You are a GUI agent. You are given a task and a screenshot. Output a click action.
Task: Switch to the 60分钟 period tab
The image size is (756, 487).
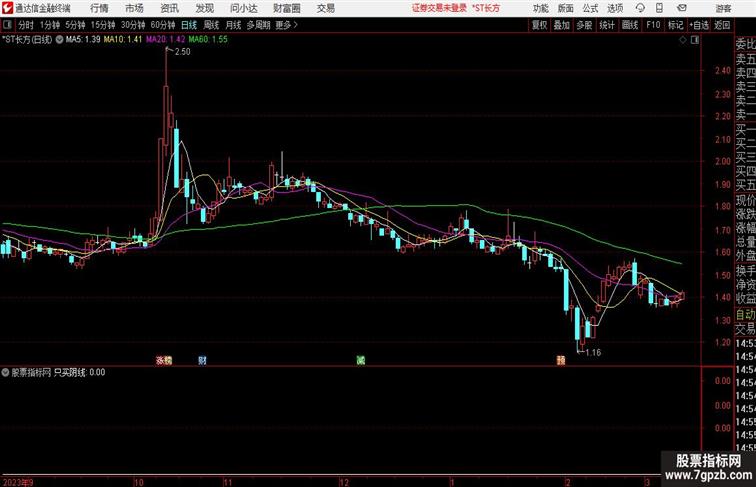163,25
